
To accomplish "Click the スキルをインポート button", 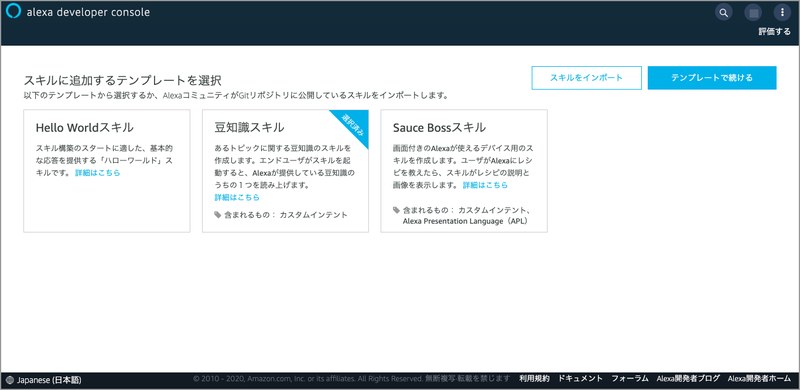I will click(x=586, y=78).
